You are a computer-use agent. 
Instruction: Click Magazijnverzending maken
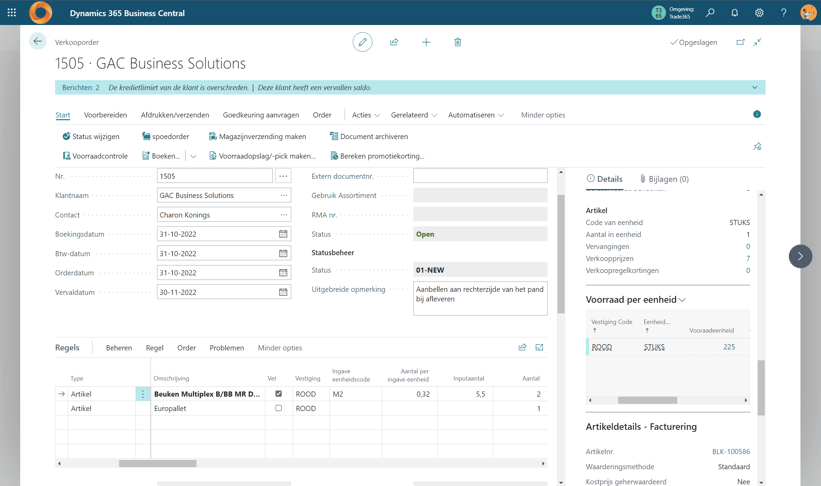tap(258, 136)
